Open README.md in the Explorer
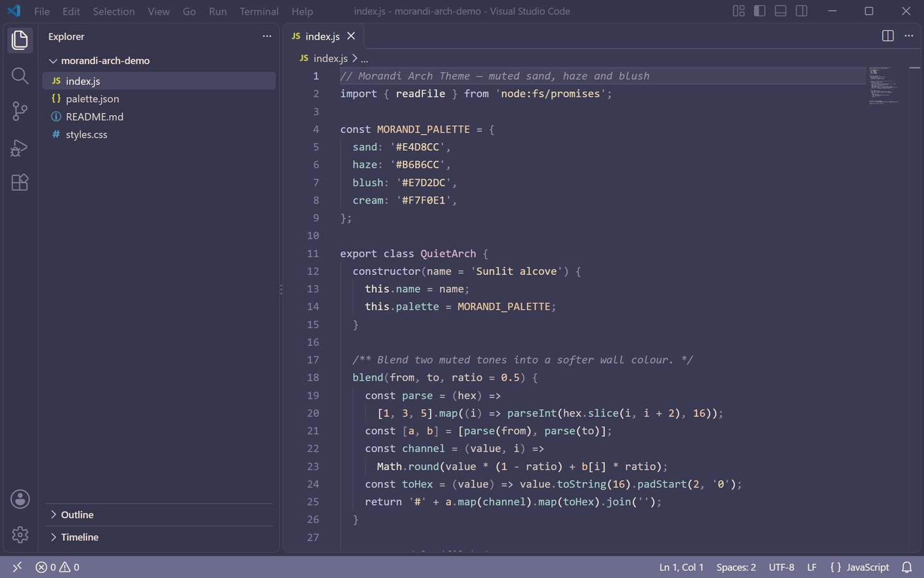The image size is (924, 578). pos(159,116)
